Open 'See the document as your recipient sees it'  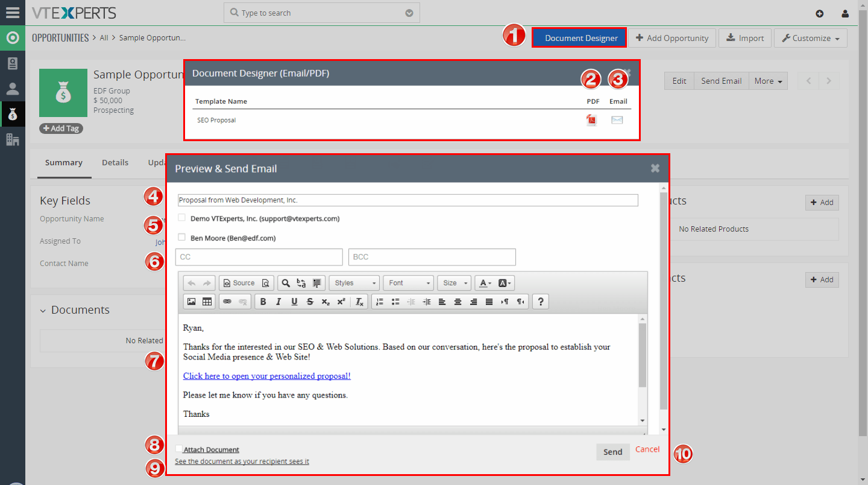241,461
